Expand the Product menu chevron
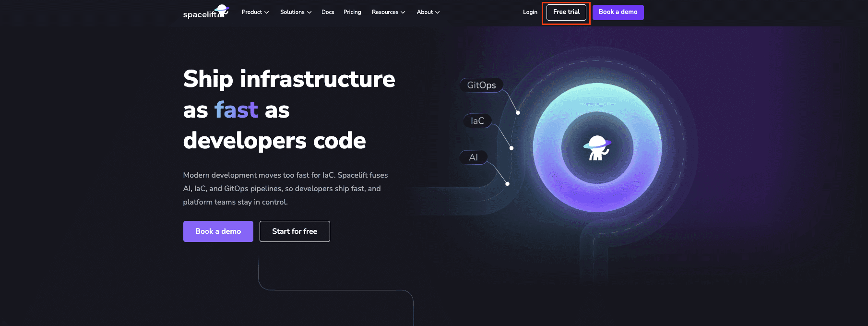868x326 pixels. point(267,12)
